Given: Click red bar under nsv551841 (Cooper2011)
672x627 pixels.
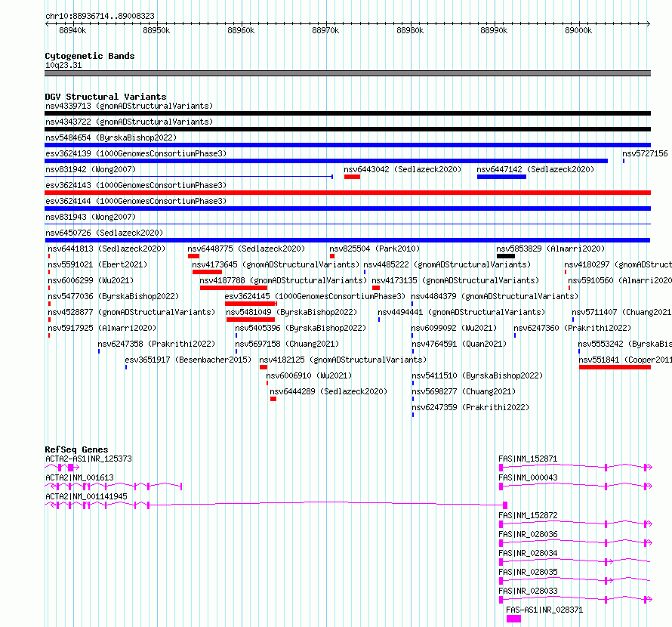Looking at the screenshot, I should click(x=615, y=367).
